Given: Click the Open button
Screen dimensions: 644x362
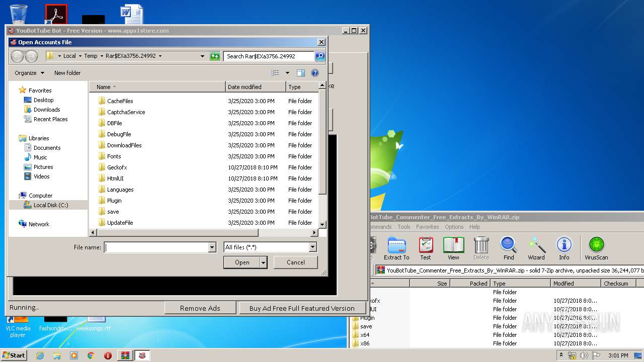Looking at the screenshot, I should click(242, 262).
